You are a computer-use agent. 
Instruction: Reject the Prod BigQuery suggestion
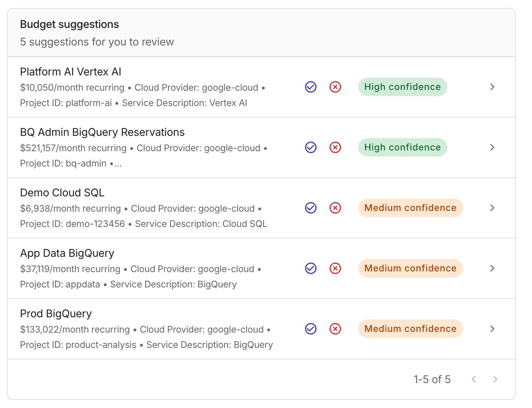pos(335,329)
